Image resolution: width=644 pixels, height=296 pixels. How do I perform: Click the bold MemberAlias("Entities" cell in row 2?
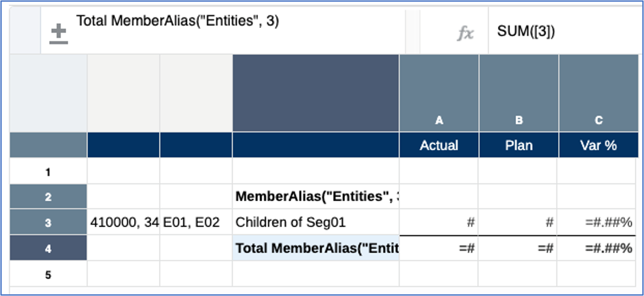pos(315,197)
